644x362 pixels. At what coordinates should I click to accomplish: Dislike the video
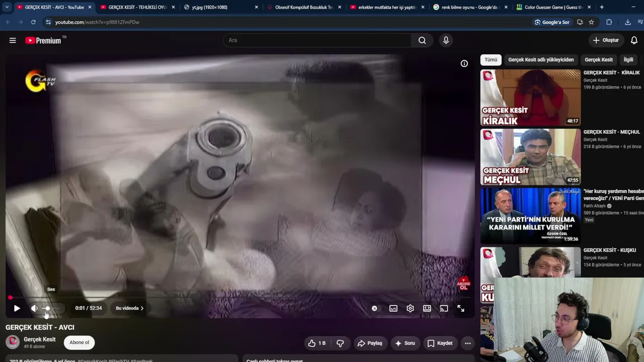340,343
